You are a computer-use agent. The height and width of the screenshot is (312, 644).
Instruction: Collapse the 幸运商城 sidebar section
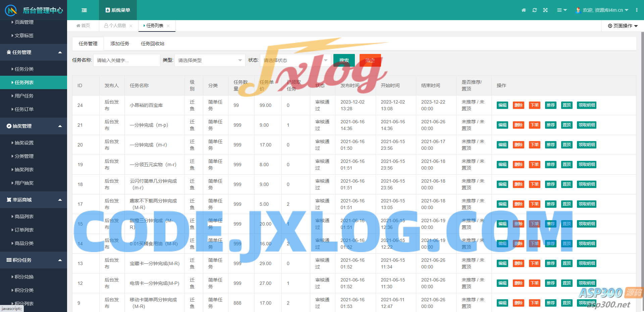coord(60,200)
